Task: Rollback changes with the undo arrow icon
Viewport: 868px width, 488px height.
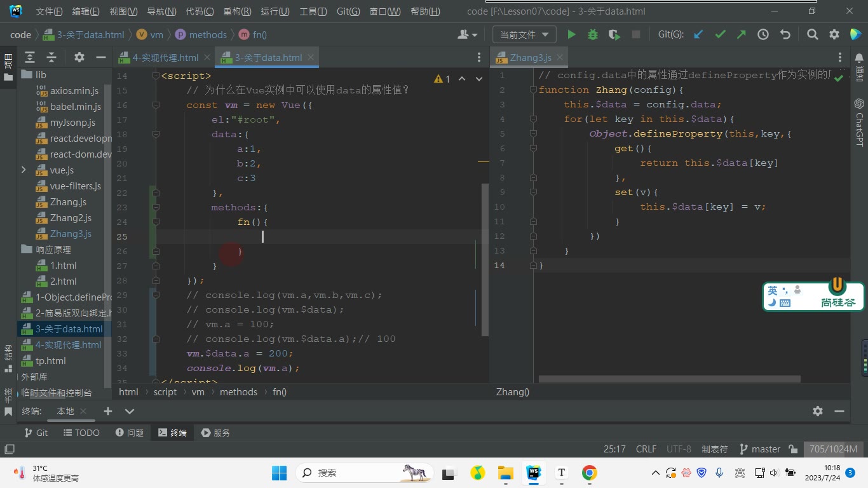Action: pyautogui.click(x=785, y=34)
